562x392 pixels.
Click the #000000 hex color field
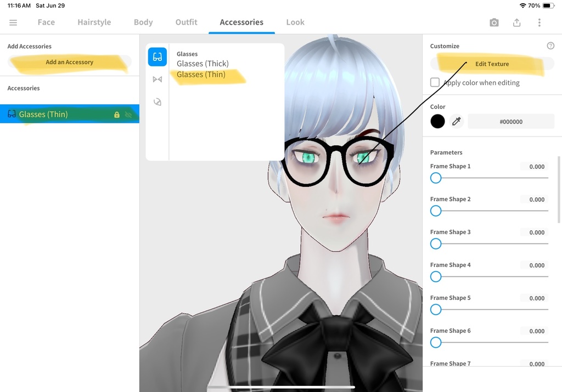coord(511,121)
